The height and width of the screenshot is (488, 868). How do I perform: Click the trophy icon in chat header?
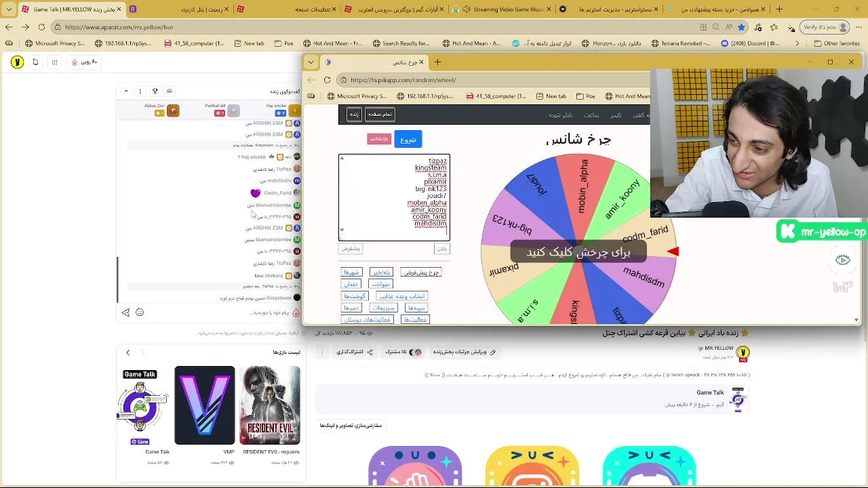coord(155,91)
